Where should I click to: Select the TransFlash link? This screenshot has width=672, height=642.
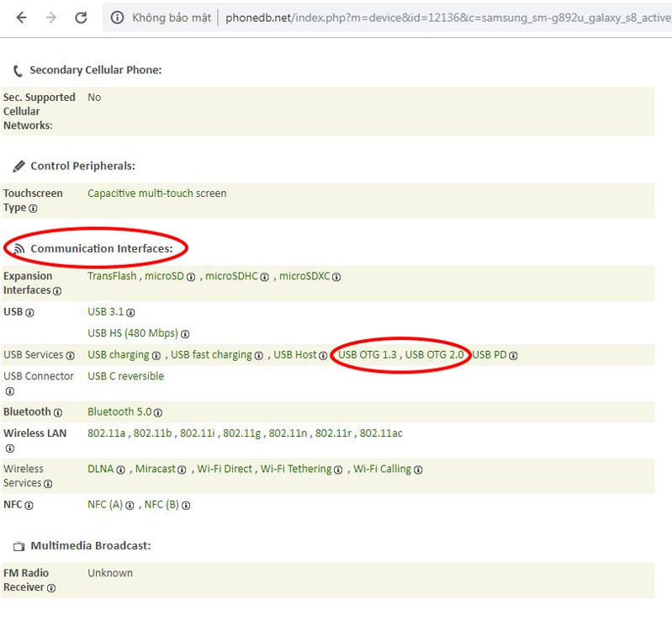(112, 276)
